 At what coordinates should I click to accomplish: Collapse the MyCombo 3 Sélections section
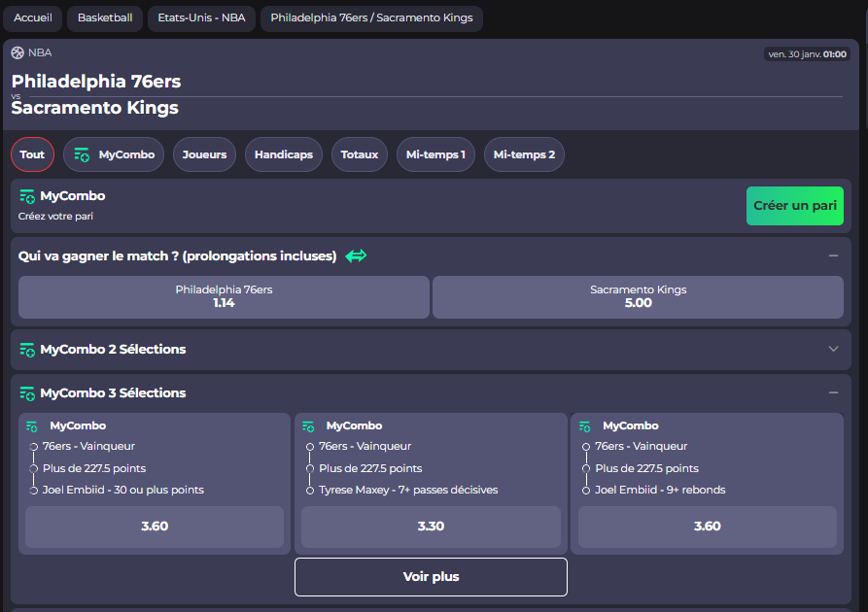[833, 392]
